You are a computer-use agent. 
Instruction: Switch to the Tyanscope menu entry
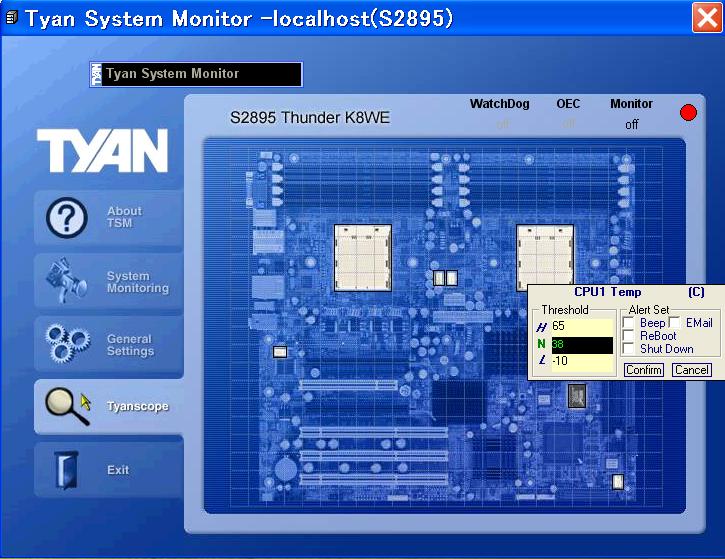click(x=109, y=407)
